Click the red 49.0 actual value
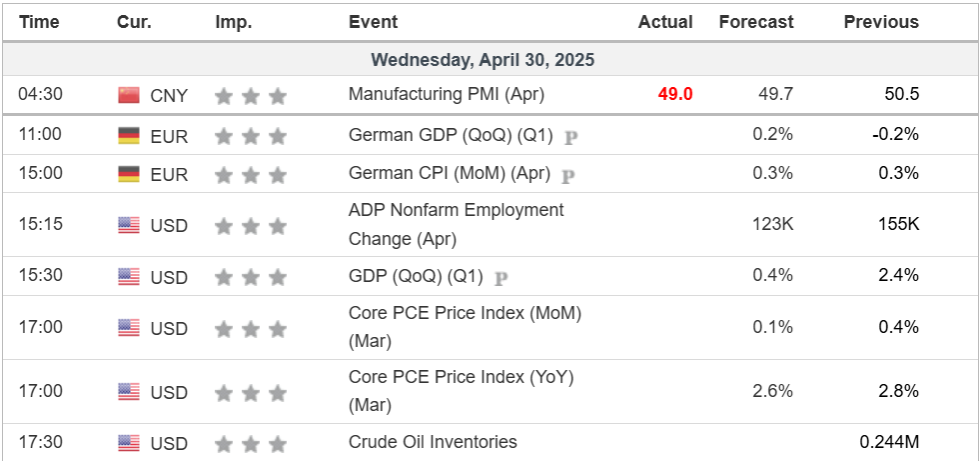The image size is (980, 461). click(675, 95)
